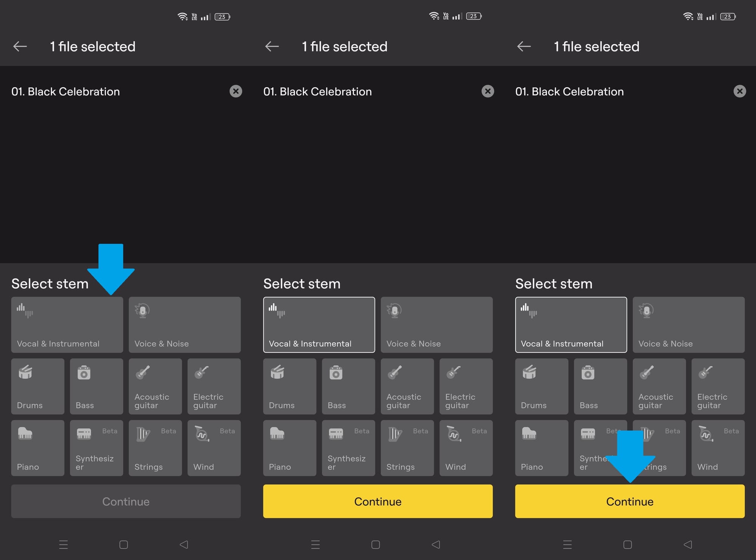The image size is (756, 560).
Task: Open recent apps menu in left screen
Action: (x=64, y=544)
